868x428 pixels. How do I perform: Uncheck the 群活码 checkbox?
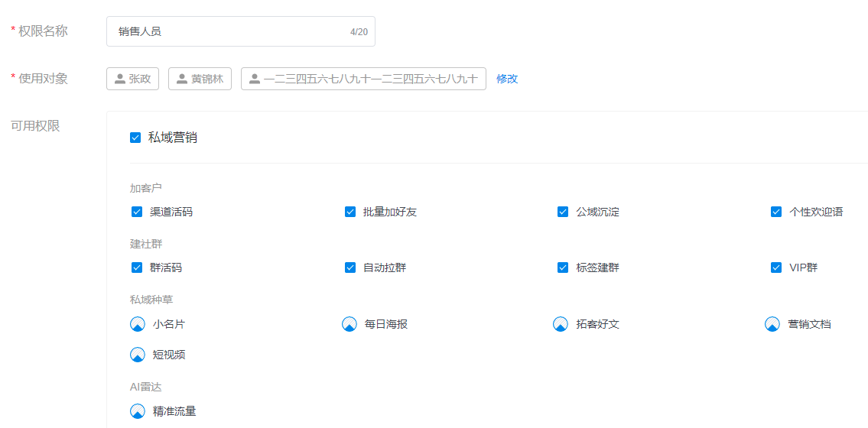[137, 267]
